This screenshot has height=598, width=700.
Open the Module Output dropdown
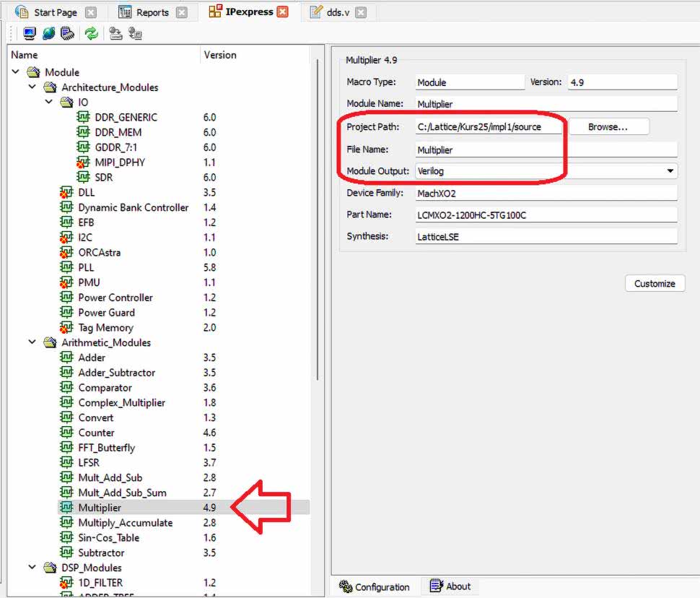click(x=670, y=171)
